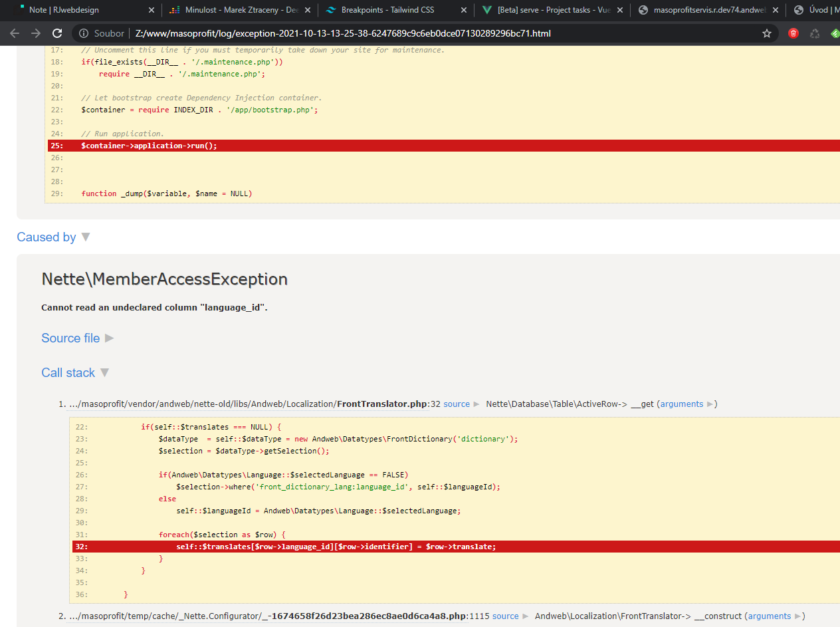Click the grey recycle extension icon
Image resolution: width=840 pixels, height=627 pixels.
(x=815, y=33)
